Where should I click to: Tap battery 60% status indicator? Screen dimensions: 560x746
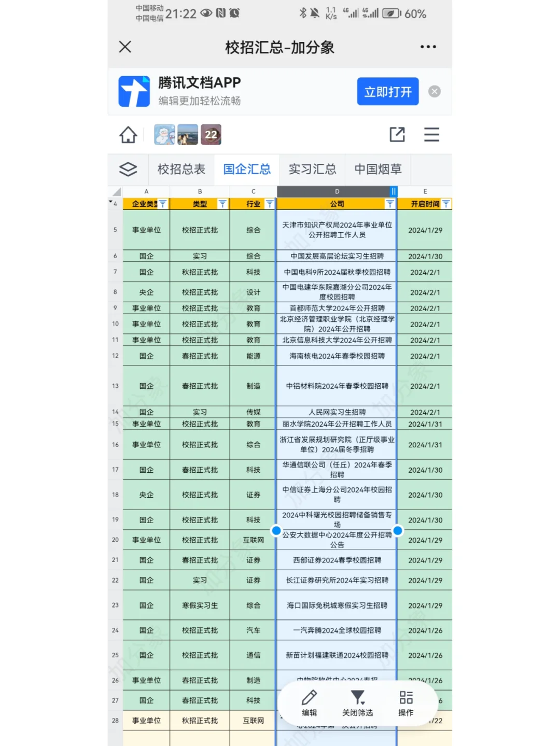point(404,13)
